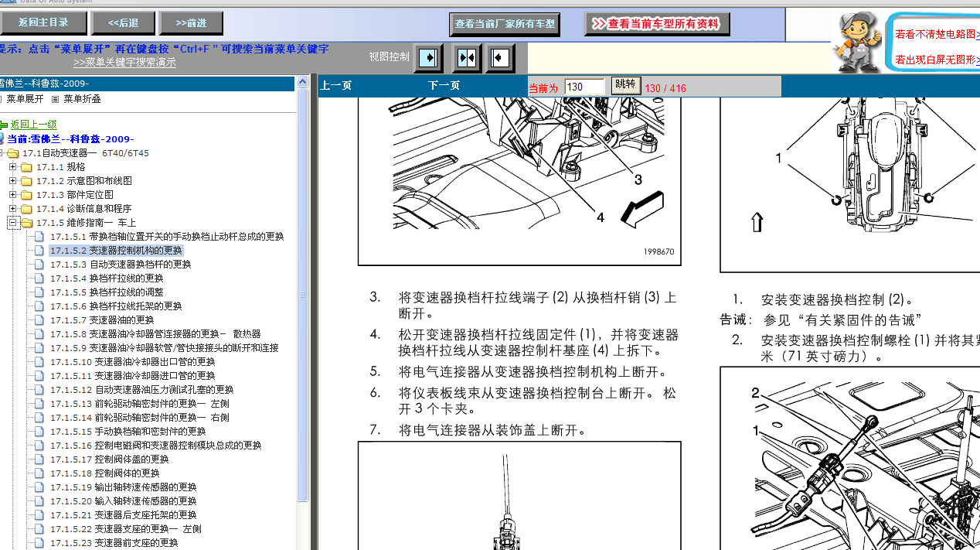The width and height of the screenshot is (980, 550).
Task: Focus the page number field showing 130
Action: click(584, 87)
